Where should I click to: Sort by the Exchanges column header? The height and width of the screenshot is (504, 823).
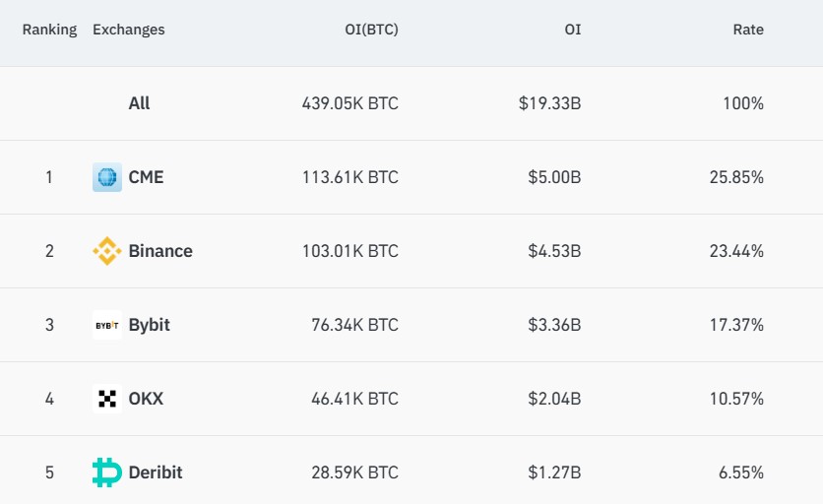click(x=129, y=30)
